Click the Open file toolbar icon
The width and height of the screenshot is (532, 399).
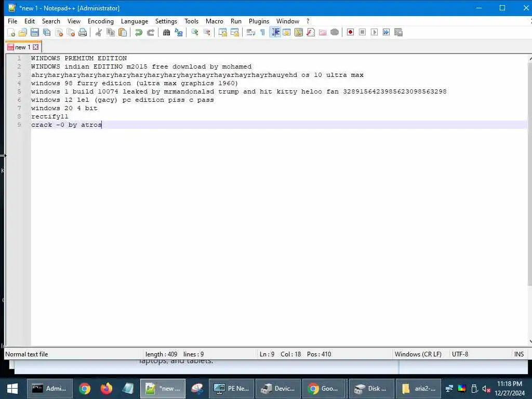point(23,32)
